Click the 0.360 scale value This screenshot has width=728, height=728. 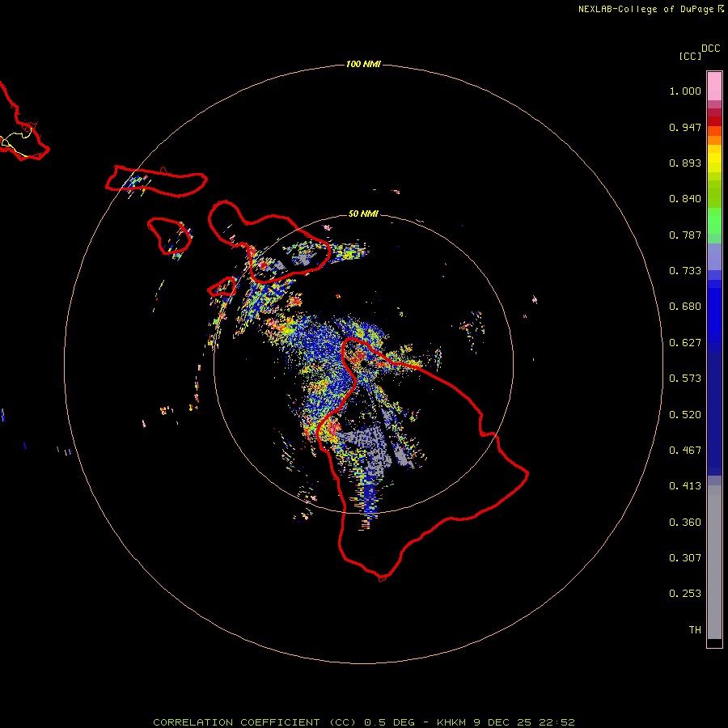tap(685, 523)
